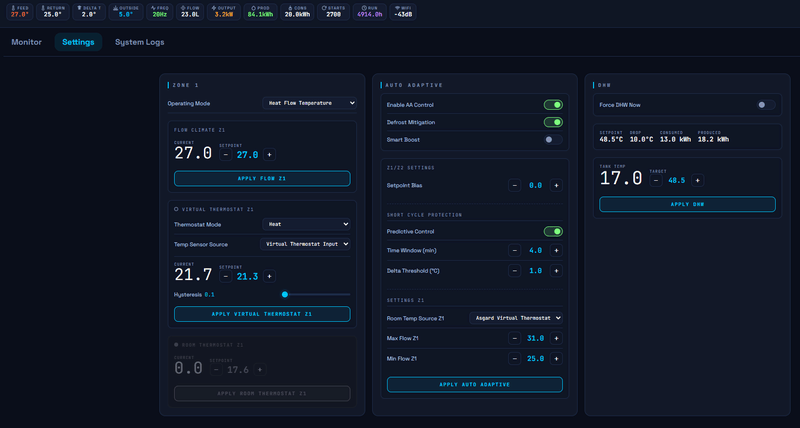The image size is (800, 428).
Task: Increase the Time Window minutes stepper
Action: pos(557,250)
